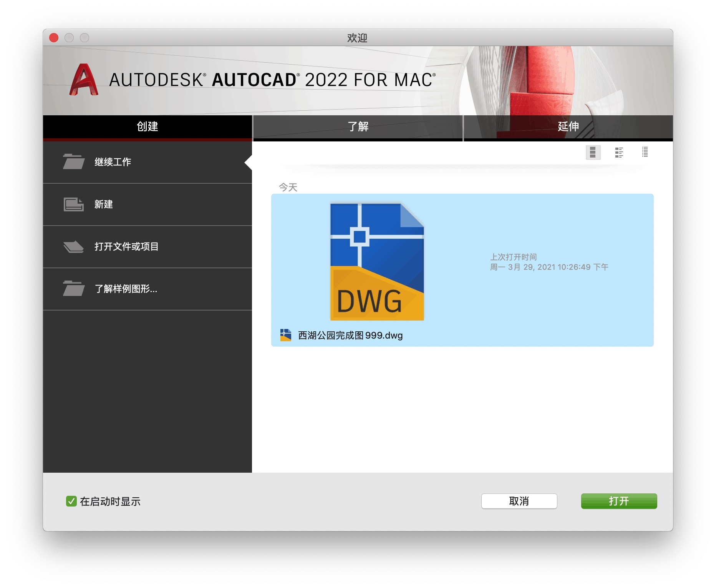Uncheck the 在启动时显示 checkbox
The image size is (716, 588).
[x=71, y=501]
